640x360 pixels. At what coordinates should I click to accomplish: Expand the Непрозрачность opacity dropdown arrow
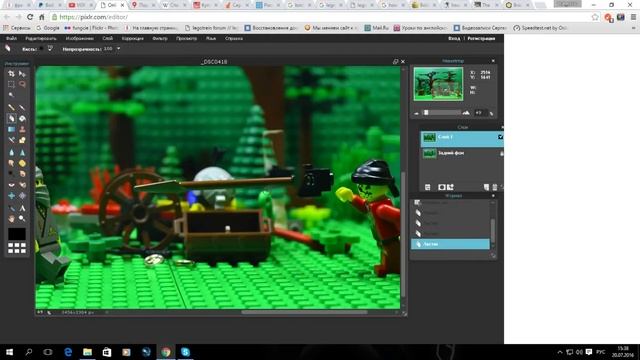pyautogui.click(x=118, y=49)
